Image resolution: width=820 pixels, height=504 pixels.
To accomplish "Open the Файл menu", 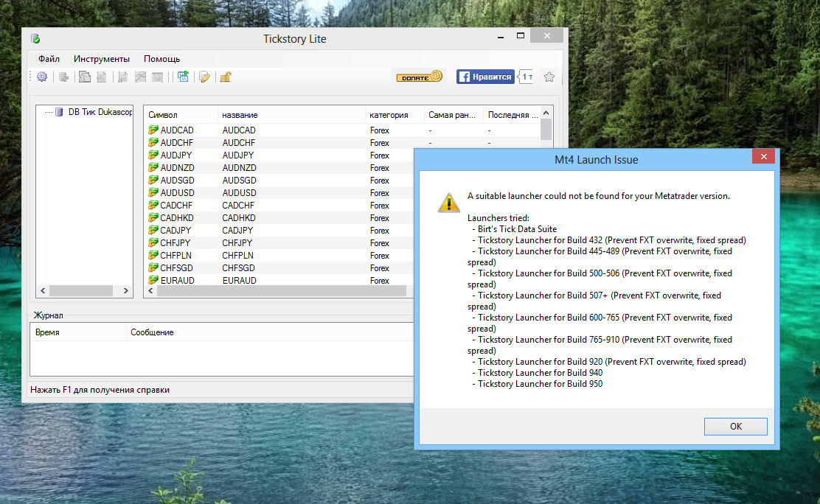I will click(49, 59).
